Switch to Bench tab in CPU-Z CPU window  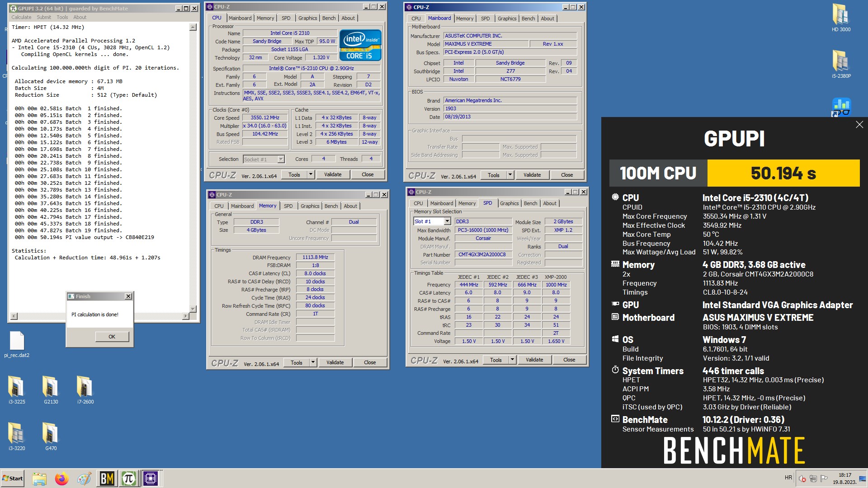[x=329, y=18]
